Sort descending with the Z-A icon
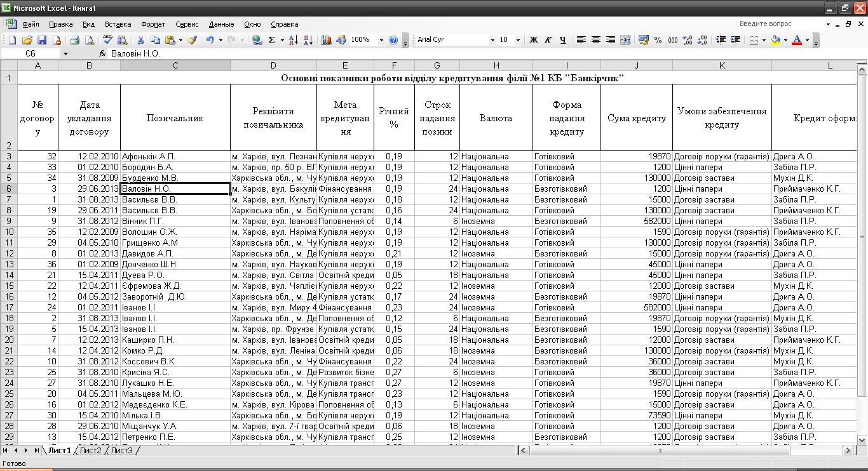Viewport: 868px width, 471px height. click(x=308, y=40)
